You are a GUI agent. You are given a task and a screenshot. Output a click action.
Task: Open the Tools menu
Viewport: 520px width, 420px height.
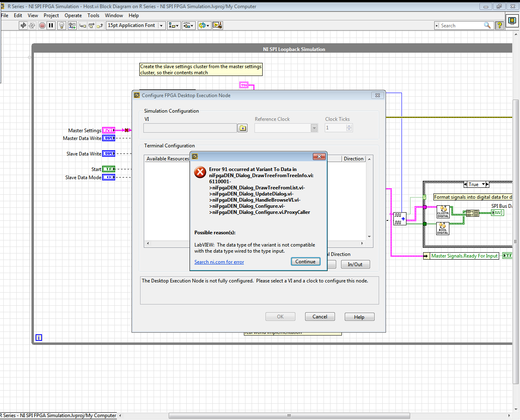tap(93, 16)
